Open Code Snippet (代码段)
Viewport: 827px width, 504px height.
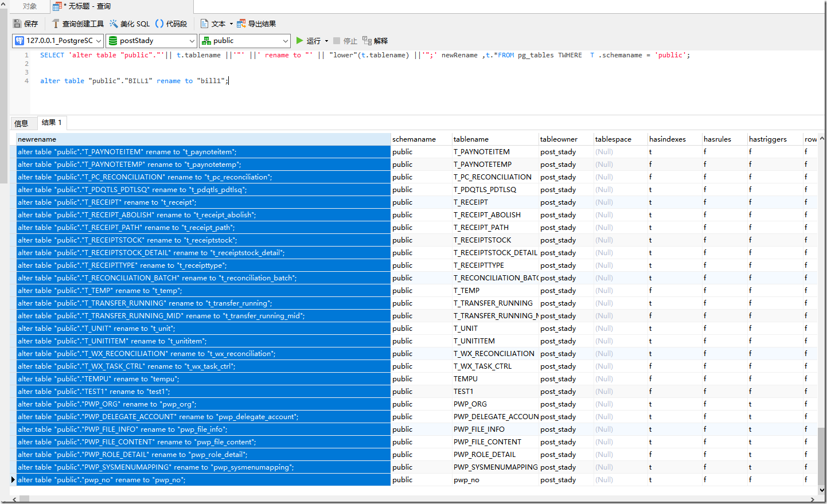click(x=171, y=24)
